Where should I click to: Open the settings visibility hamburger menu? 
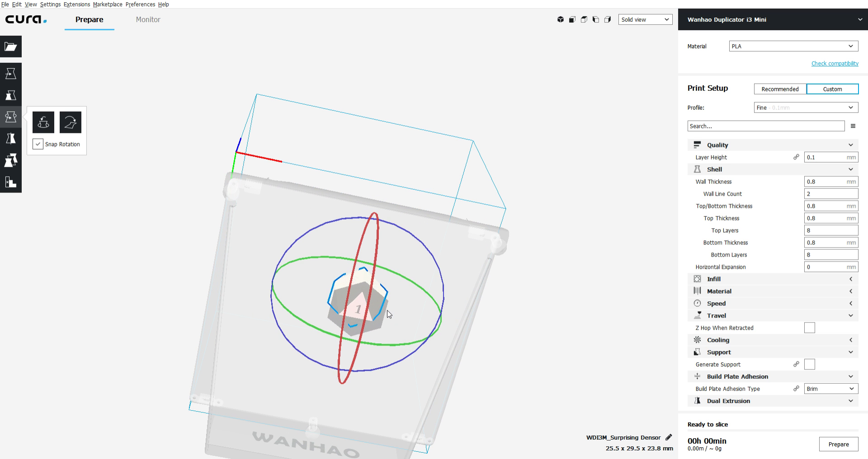853,126
